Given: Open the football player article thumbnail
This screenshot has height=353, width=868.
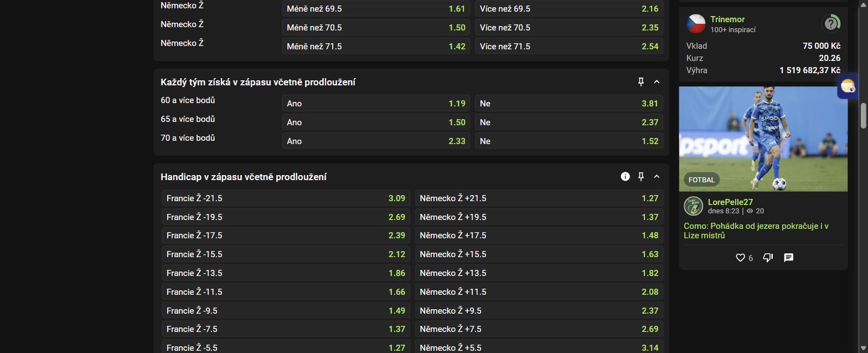Looking at the screenshot, I should 763,139.
